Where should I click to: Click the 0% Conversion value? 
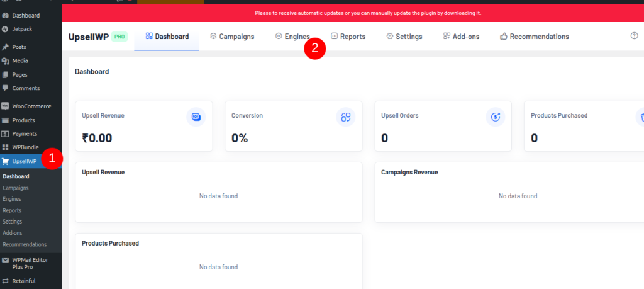point(240,138)
